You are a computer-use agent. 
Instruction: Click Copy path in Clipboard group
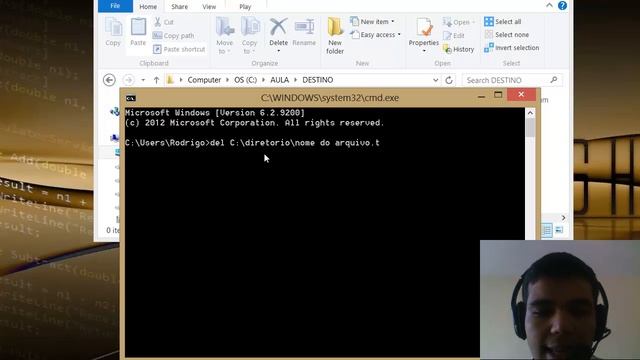173,36
